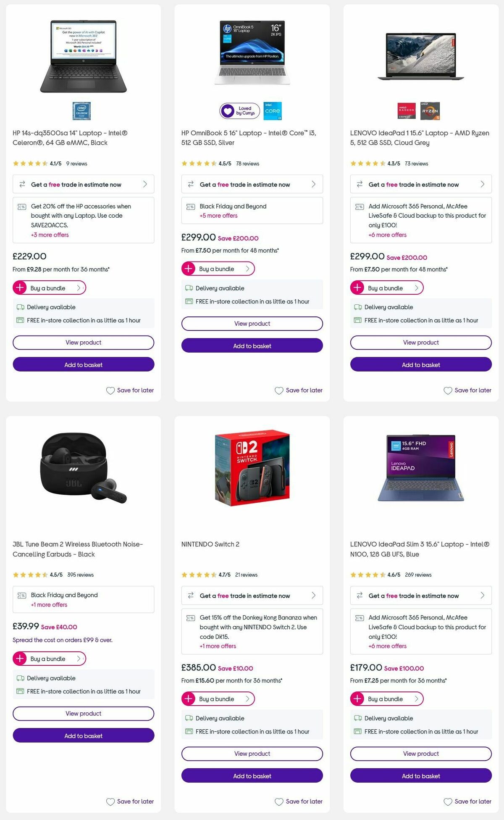Click the Intel Core i3 badge on HP OmniBook
Screen dimensions: 504x820
point(272,111)
